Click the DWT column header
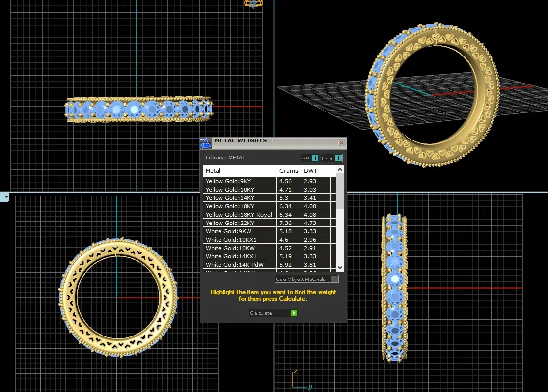The image size is (548, 392). 315,171
